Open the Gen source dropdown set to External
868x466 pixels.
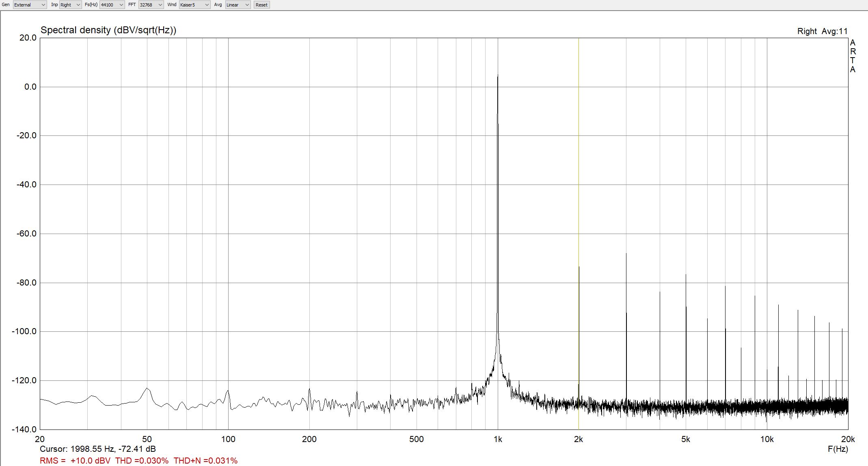click(x=30, y=5)
